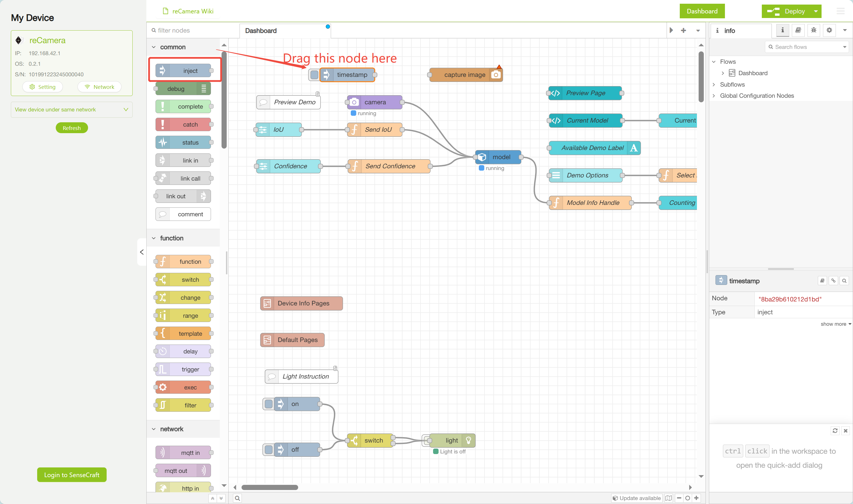Click the capture image camera button
Image resolution: width=853 pixels, height=504 pixels.
(x=496, y=75)
